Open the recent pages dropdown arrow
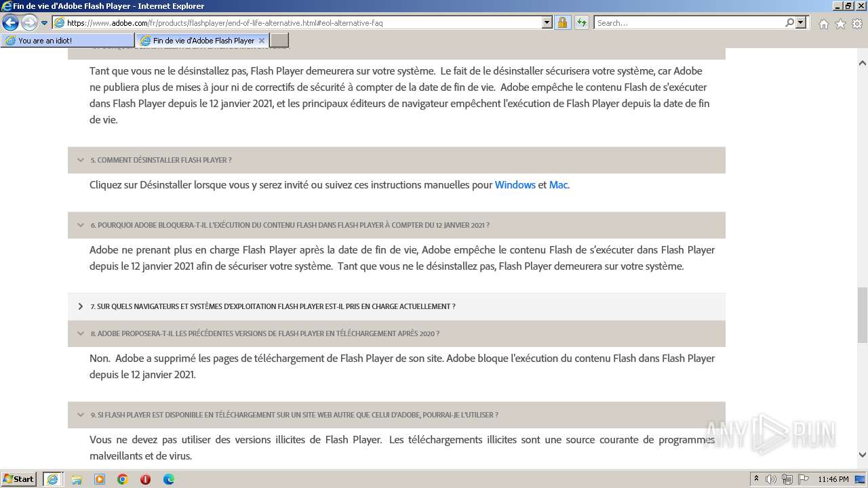The height and width of the screenshot is (488, 868). (x=45, y=23)
